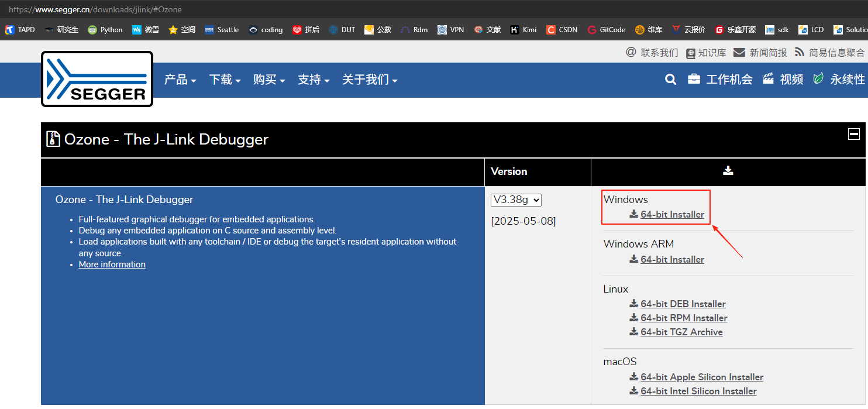
Task: Click the 视频 clapperboard icon
Action: pyautogui.click(x=769, y=79)
